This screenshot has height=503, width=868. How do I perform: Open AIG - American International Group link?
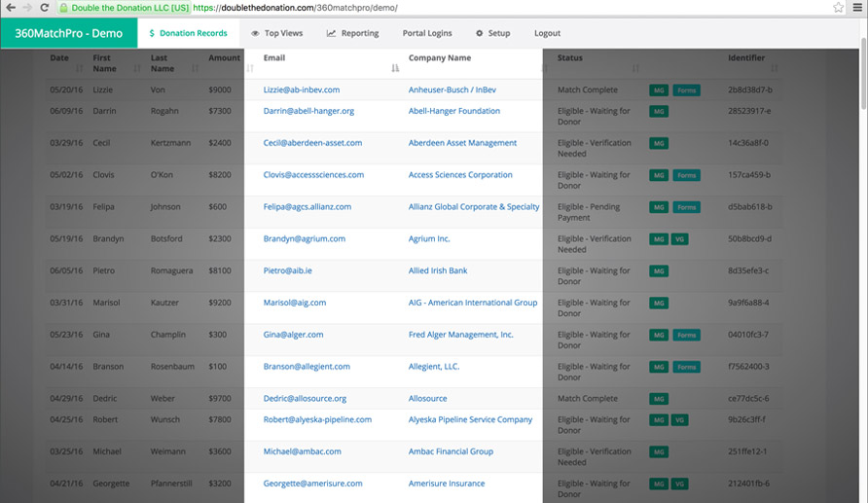point(472,303)
